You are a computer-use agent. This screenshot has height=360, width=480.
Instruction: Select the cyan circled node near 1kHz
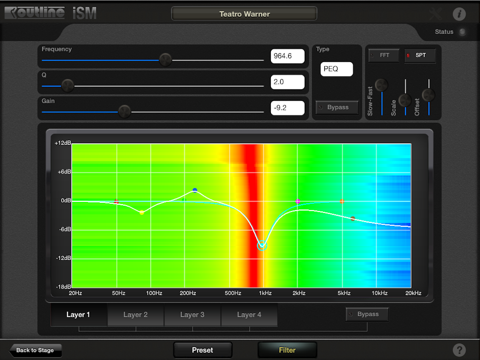point(262,246)
